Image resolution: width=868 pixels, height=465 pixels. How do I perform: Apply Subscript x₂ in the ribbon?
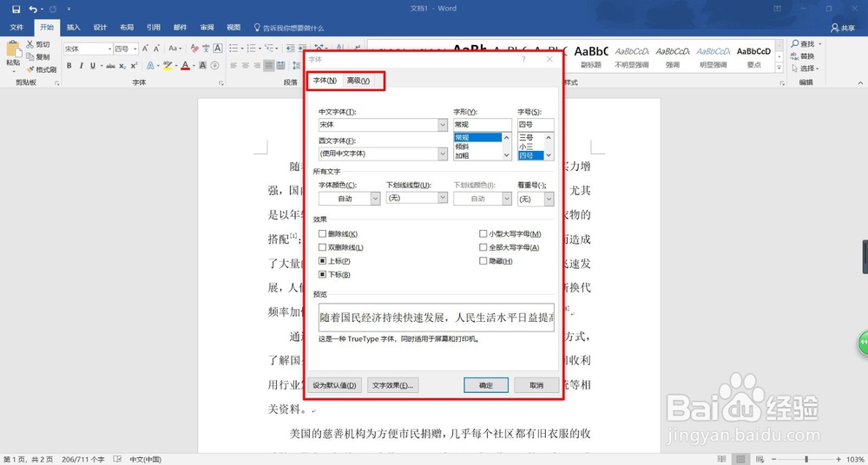tap(122, 66)
